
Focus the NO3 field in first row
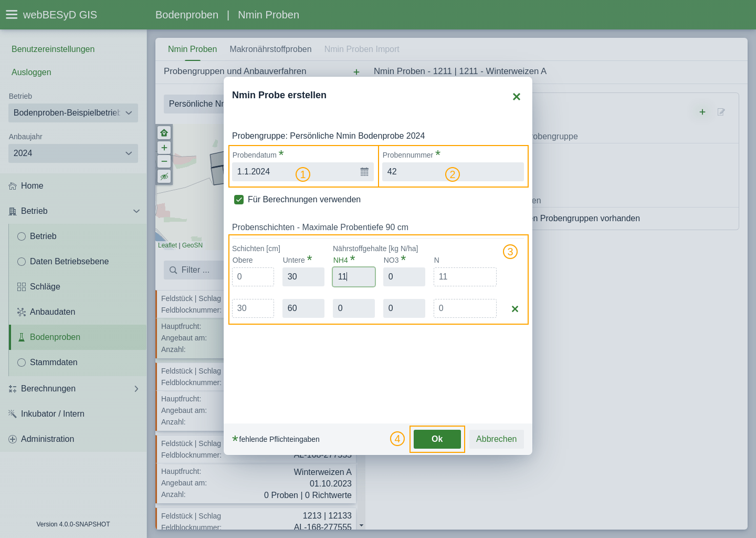point(404,277)
